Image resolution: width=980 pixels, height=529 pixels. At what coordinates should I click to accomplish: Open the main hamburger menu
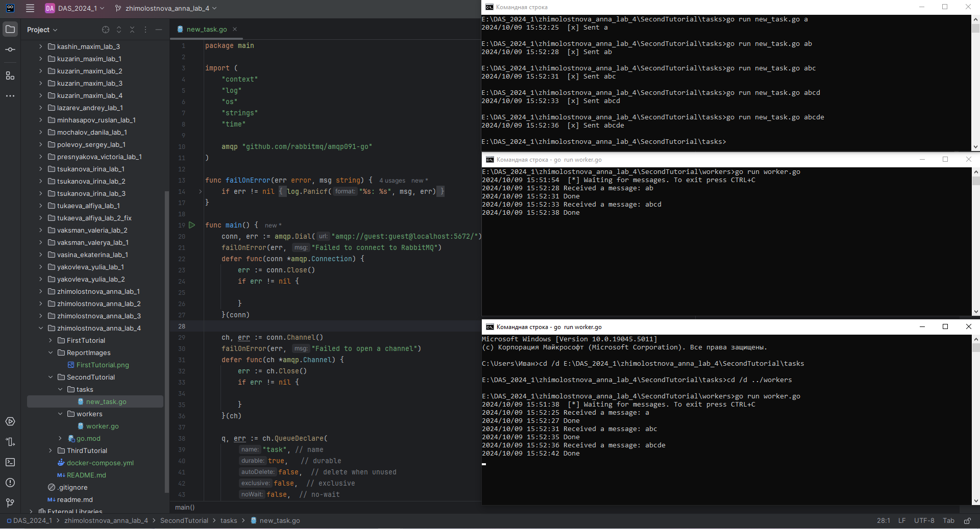coord(30,8)
